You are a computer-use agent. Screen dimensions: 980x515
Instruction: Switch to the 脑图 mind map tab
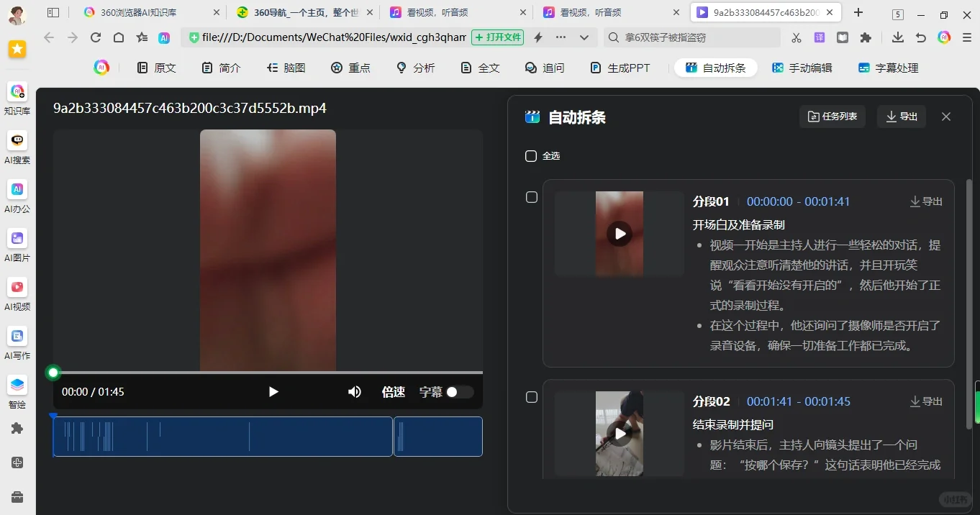(x=286, y=68)
